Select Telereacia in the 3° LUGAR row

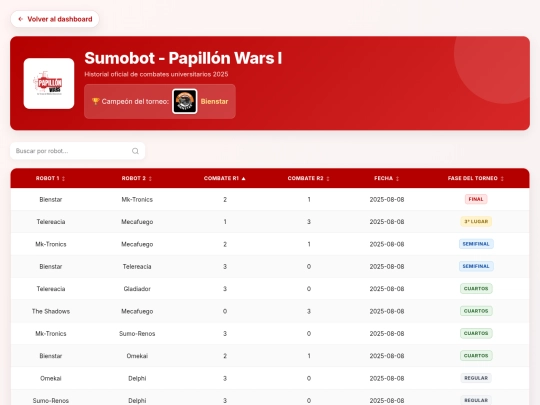point(51,222)
